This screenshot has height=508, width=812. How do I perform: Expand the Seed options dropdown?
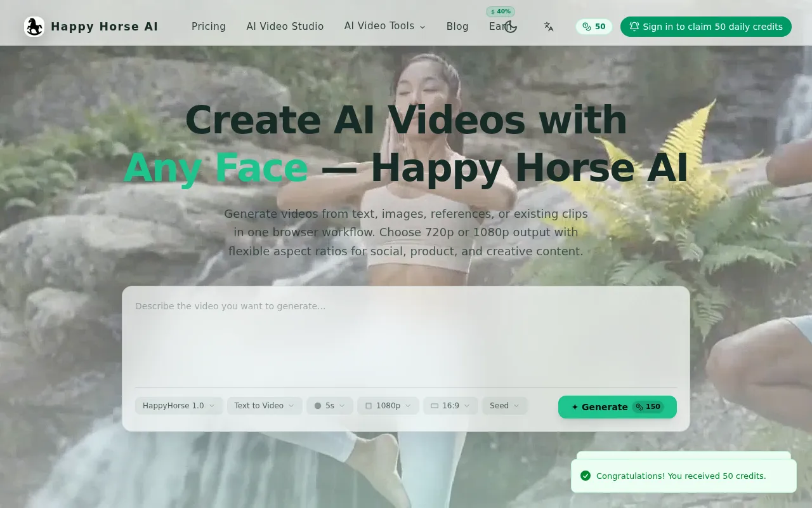(x=505, y=406)
